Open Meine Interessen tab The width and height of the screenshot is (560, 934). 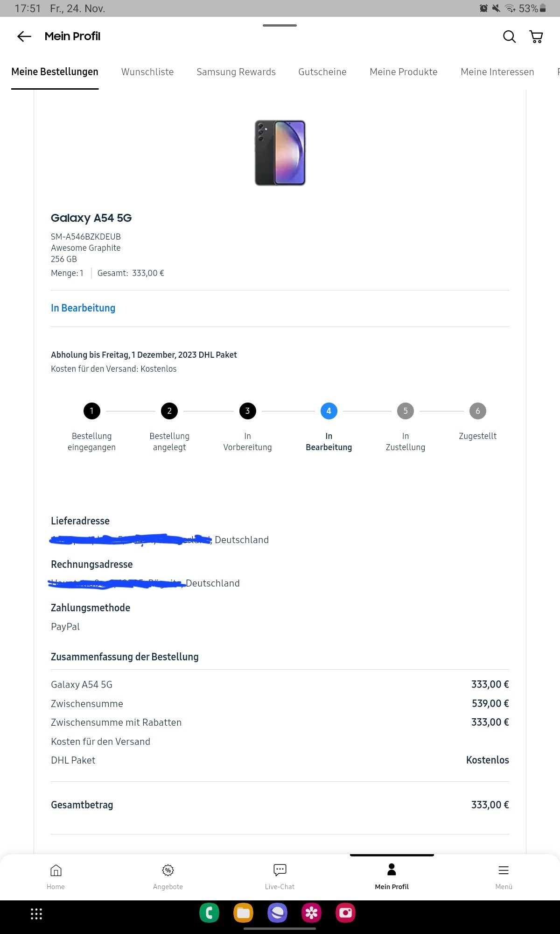tap(497, 72)
